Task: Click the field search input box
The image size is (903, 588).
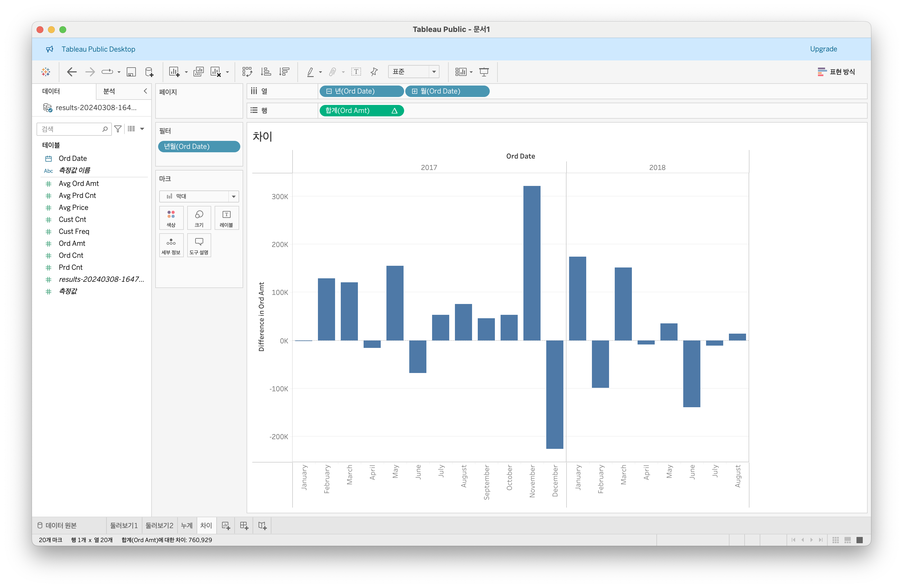Action: (70, 129)
